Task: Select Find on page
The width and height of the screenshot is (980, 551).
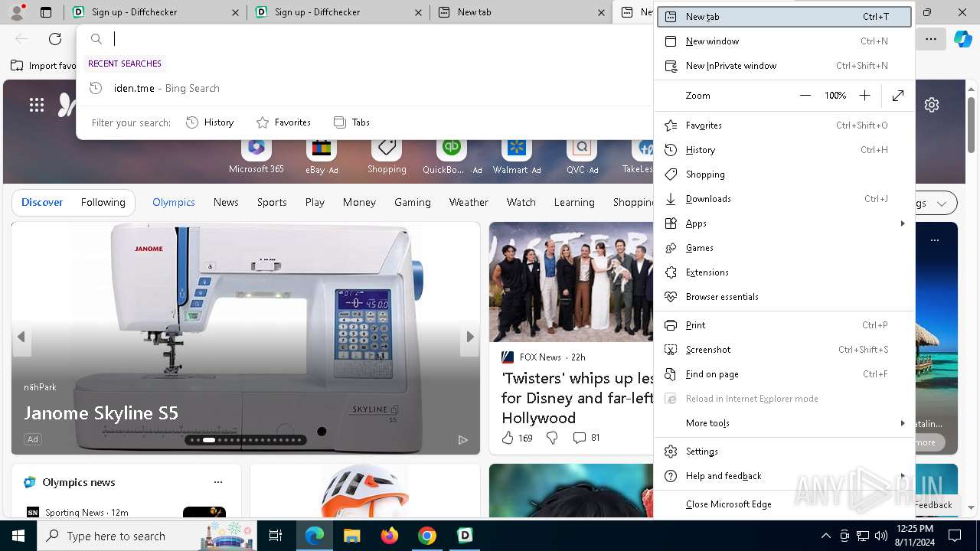Action: click(x=785, y=374)
